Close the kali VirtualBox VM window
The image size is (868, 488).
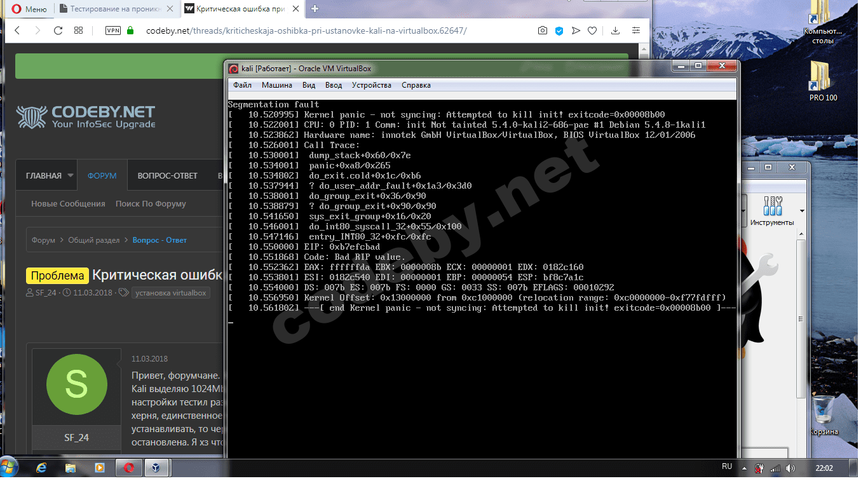(x=721, y=66)
